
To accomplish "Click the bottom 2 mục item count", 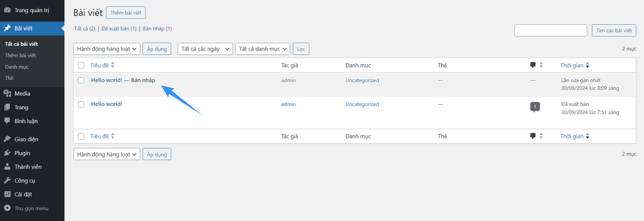I will (629, 154).
